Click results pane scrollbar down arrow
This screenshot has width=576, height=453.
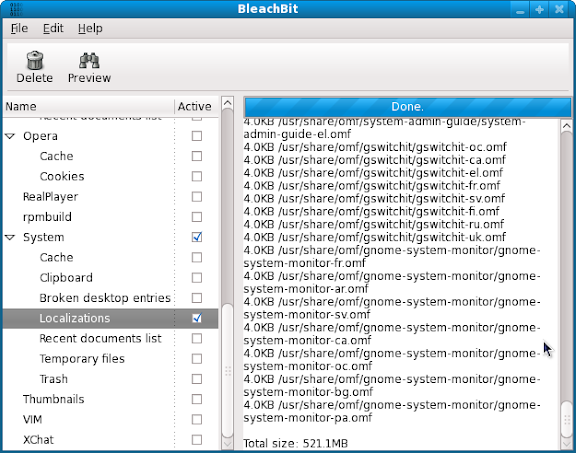(x=566, y=445)
